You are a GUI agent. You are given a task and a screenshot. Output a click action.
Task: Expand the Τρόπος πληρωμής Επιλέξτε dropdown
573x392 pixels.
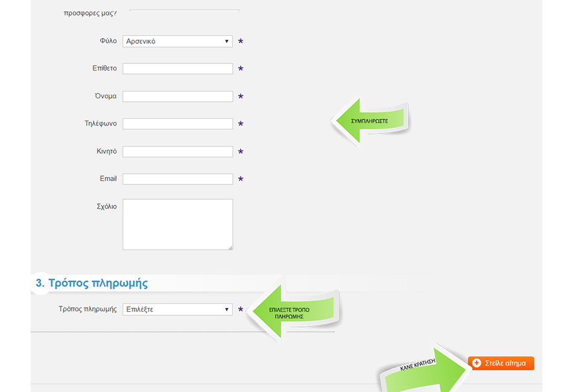177,309
